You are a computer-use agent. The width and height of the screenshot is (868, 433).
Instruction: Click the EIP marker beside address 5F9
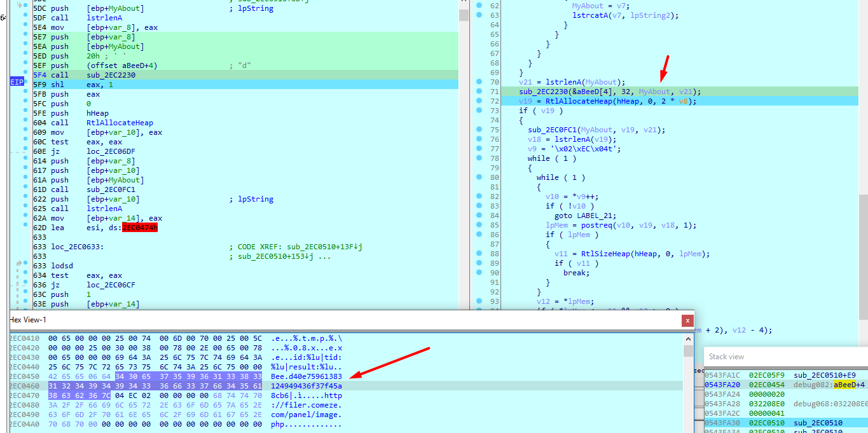click(x=17, y=82)
